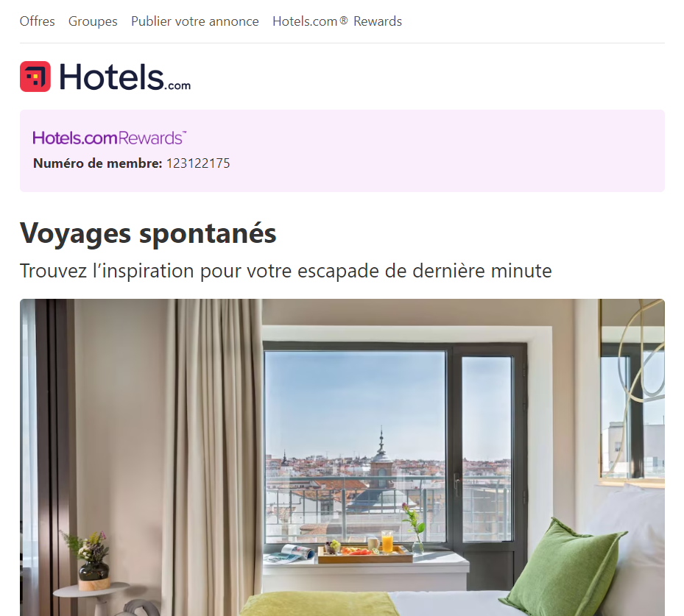Click the beige curtain in the photo
The width and height of the screenshot is (684, 616).
pos(213,457)
